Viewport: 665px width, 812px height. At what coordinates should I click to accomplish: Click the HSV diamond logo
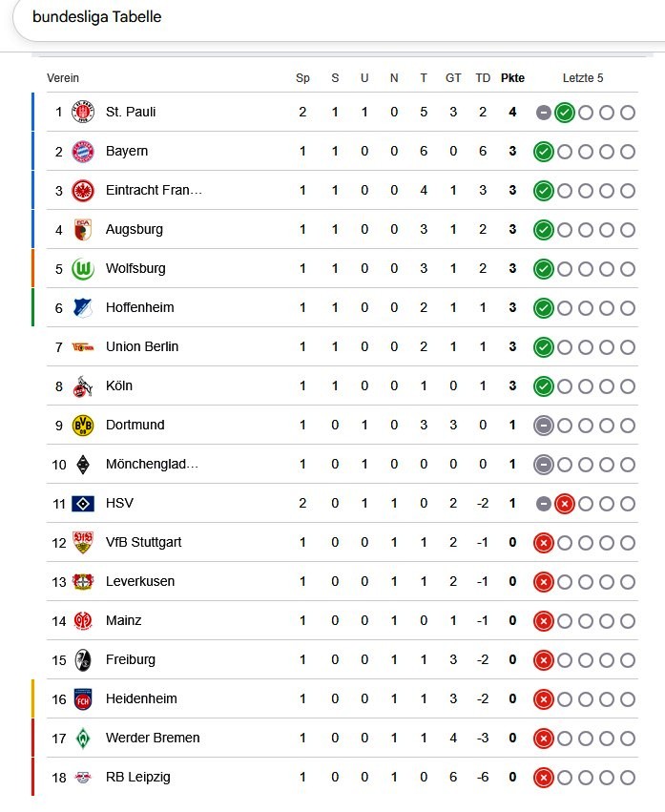tap(84, 504)
